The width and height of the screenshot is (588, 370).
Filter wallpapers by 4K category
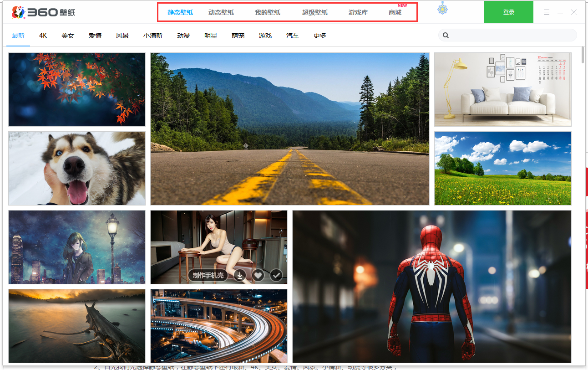(x=43, y=36)
